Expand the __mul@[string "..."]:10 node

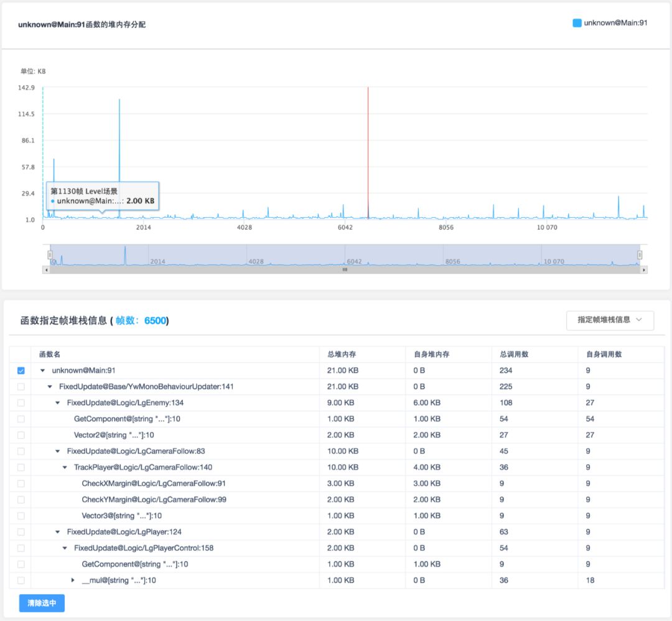72,581
